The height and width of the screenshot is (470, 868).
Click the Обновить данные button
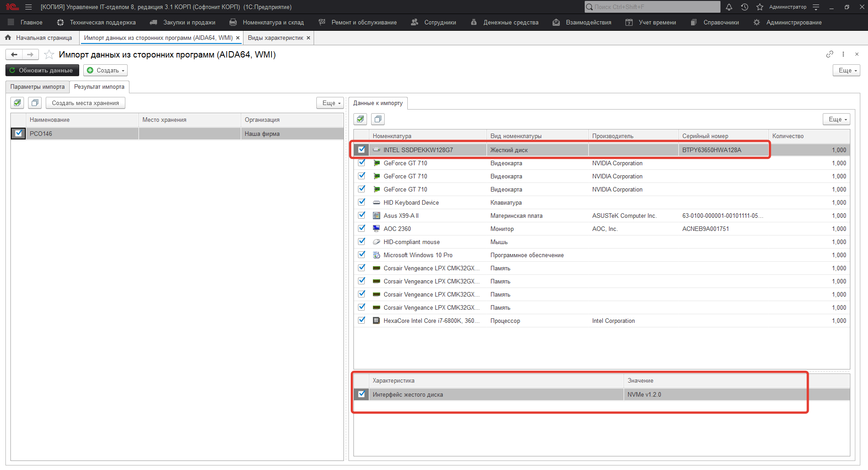click(x=42, y=70)
